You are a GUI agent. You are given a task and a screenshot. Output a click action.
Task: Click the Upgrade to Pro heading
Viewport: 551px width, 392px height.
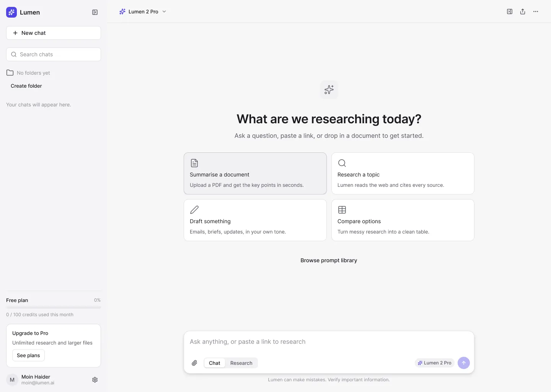pos(30,333)
